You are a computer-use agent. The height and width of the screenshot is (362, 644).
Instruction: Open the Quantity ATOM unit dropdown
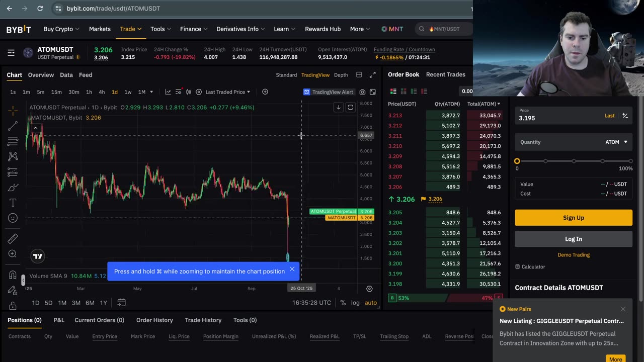point(616,142)
